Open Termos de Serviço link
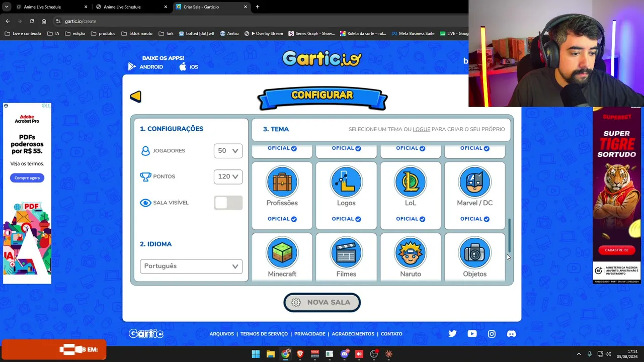Image resolution: width=644 pixels, height=362 pixels. click(264, 334)
